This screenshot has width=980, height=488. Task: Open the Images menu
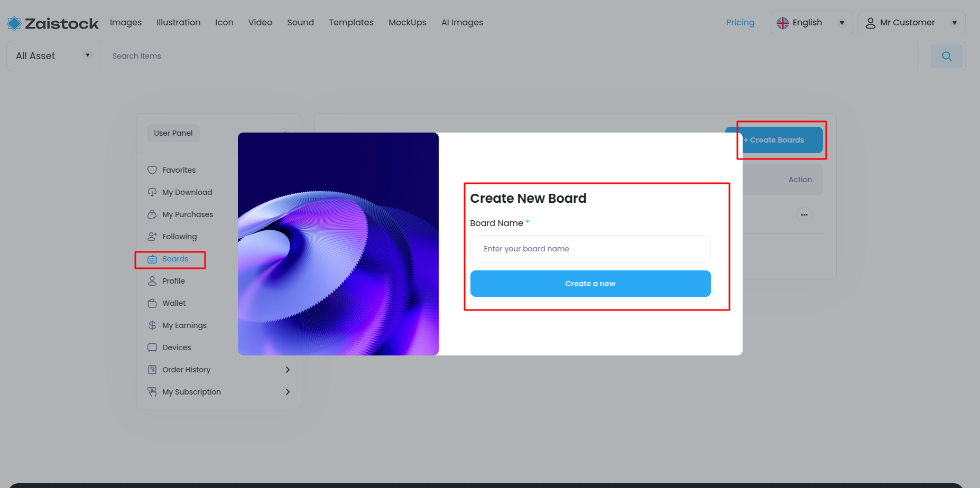tap(126, 22)
